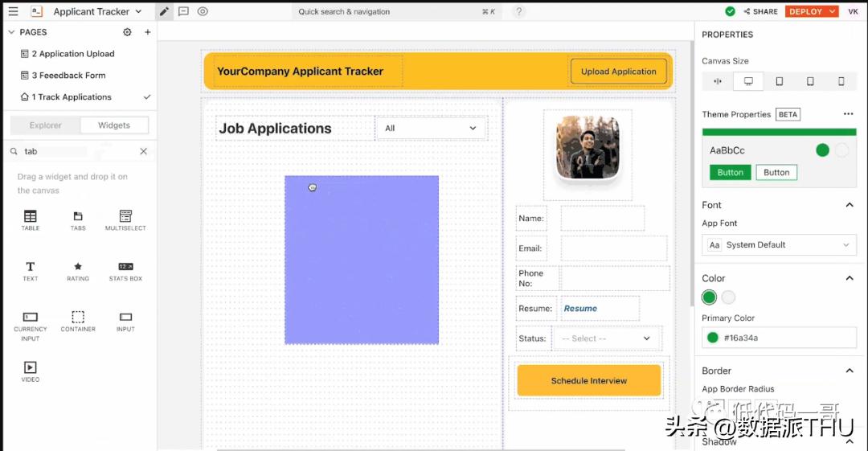Select the Tabs widget
868x451 pixels.
coord(78,220)
